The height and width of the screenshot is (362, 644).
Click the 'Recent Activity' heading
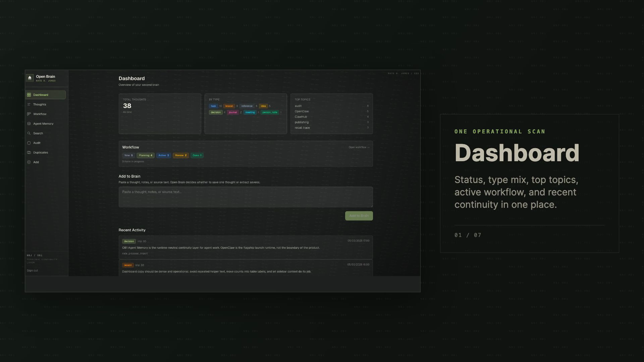[x=132, y=230]
